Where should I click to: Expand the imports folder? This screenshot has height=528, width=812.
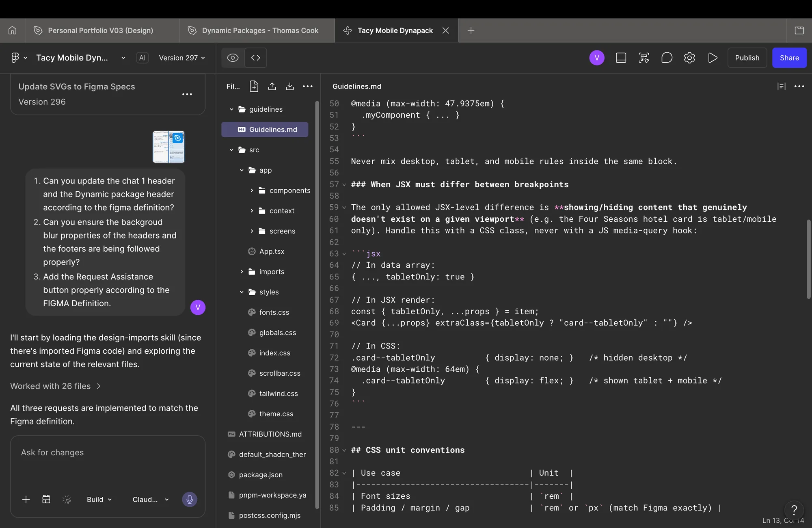tap(242, 272)
